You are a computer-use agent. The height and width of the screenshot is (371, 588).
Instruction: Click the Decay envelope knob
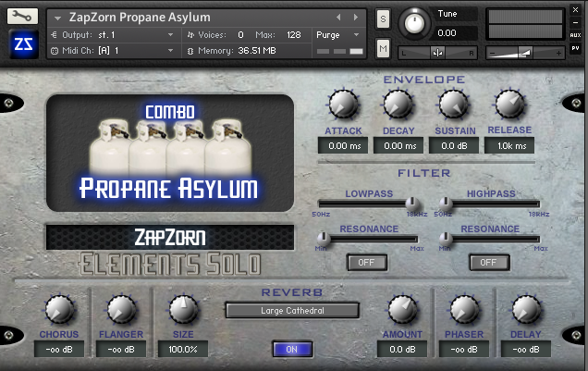[398, 105]
